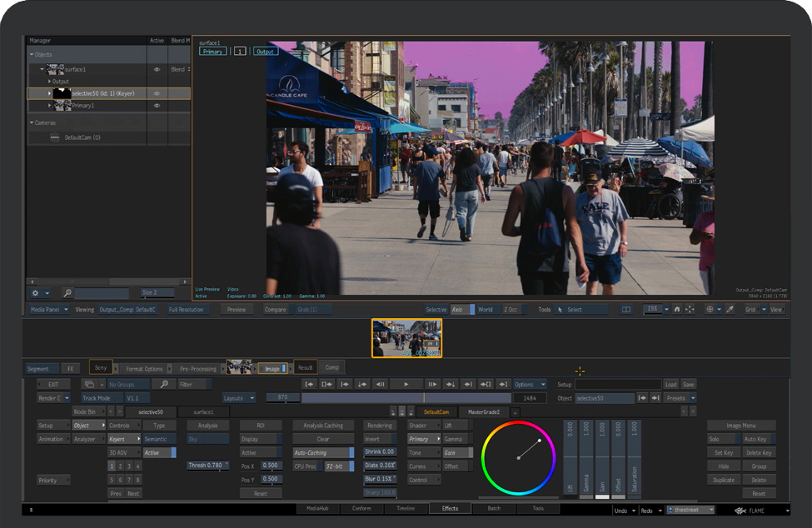812x528 pixels.
Task: Collapse the Objects tree section
Action: tap(30, 54)
